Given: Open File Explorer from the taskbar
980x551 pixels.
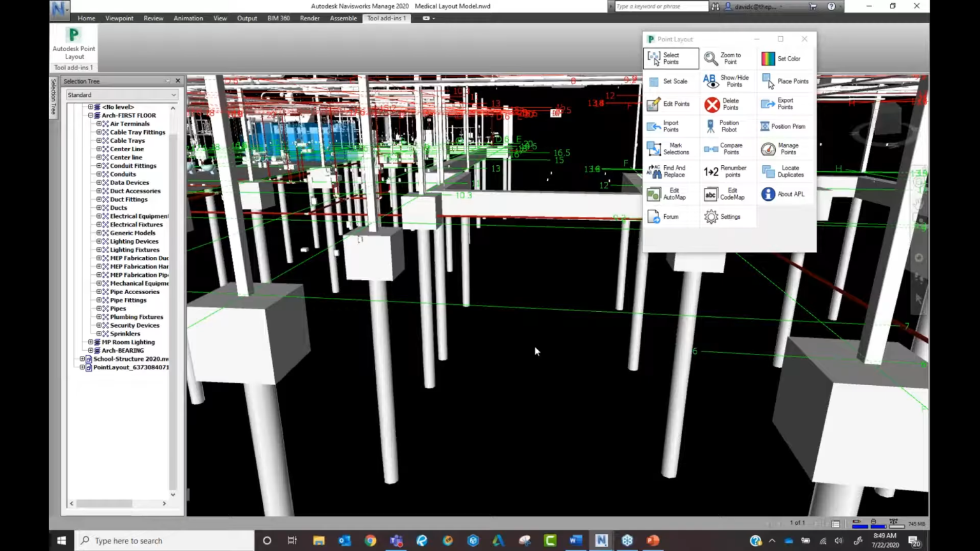Looking at the screenshot, I should click(x=318, y=541).
